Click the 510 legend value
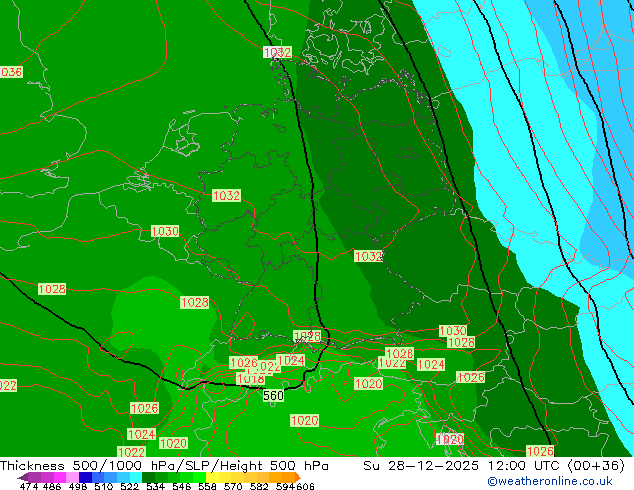Viewport: 634px width, 490px height. (104, 486)
